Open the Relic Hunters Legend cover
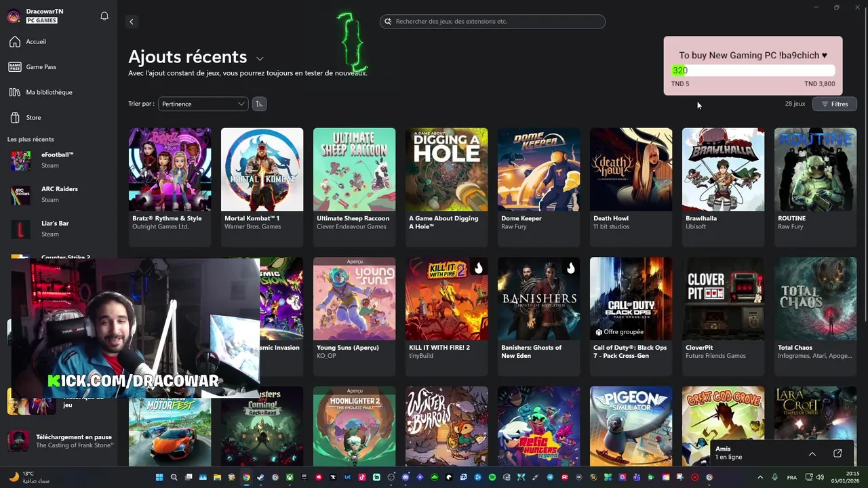Image resolution: width=868 pixels, height=488 pixels. tap(538, 426)
